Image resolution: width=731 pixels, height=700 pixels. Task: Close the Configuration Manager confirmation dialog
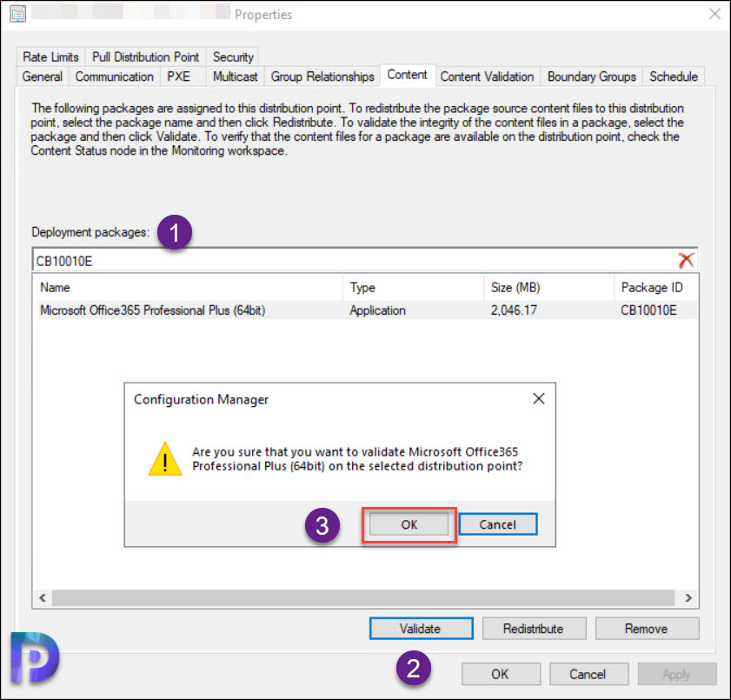tap(538, 399)
